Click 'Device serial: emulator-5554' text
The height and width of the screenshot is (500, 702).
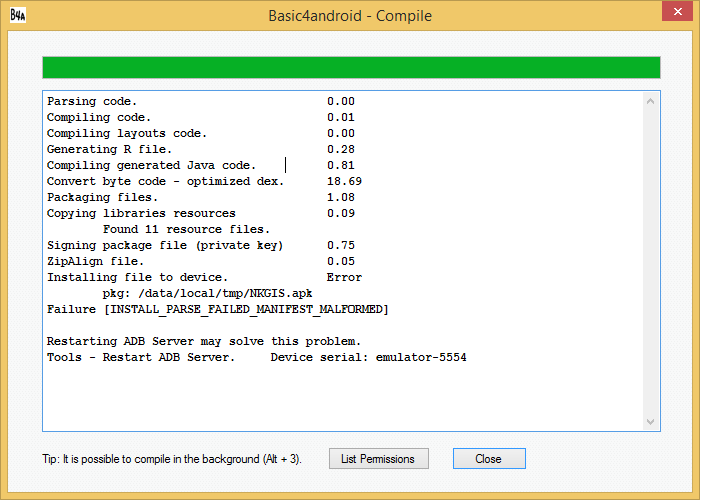(368, 358)
